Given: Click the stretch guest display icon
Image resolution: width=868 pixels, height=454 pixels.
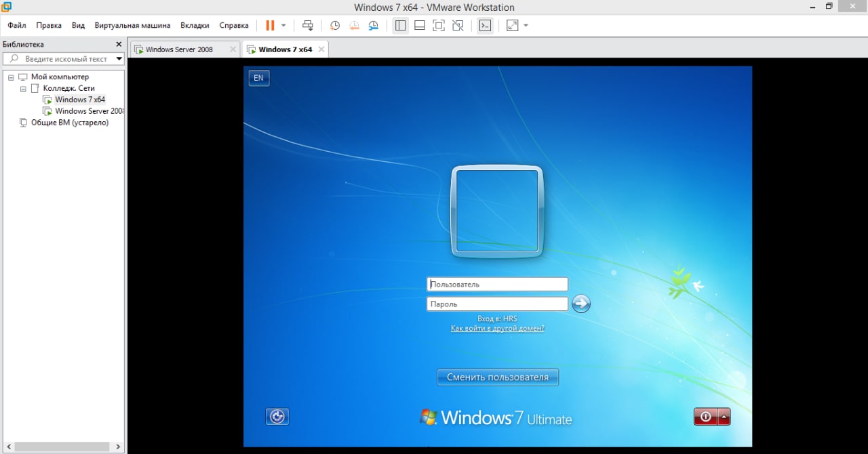Looking at the screenshot, I should click(x=513, y=26).
